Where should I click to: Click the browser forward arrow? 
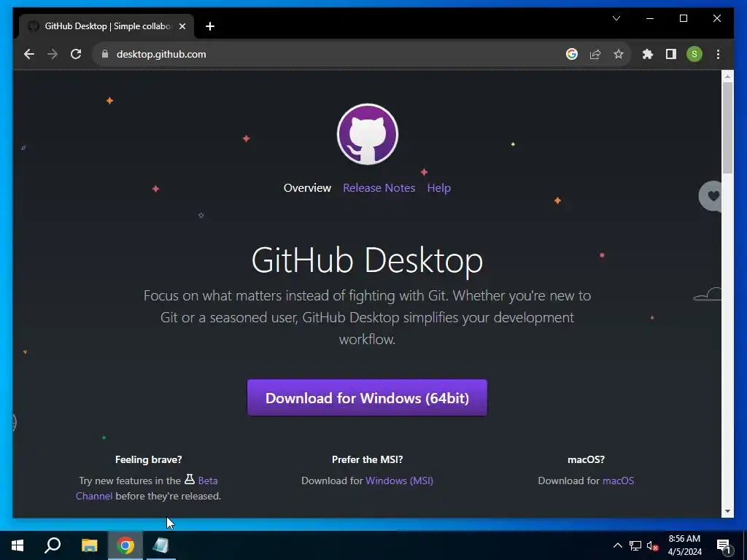(53, 54)
